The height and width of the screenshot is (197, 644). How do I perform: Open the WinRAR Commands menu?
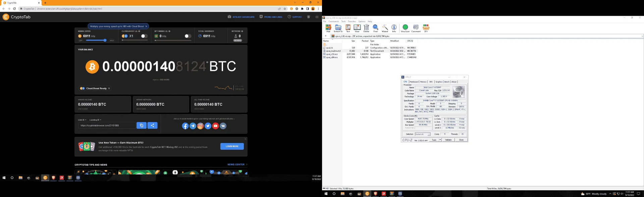click(x=333, y=21)
